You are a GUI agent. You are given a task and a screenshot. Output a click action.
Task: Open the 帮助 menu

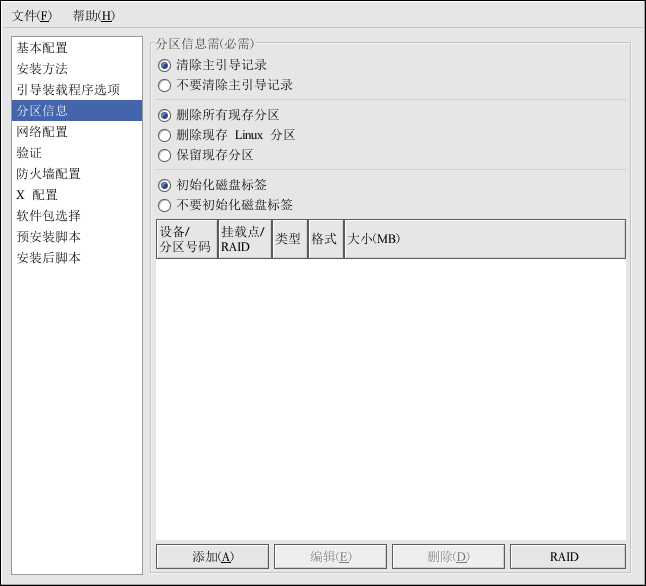tap(93, 15)
